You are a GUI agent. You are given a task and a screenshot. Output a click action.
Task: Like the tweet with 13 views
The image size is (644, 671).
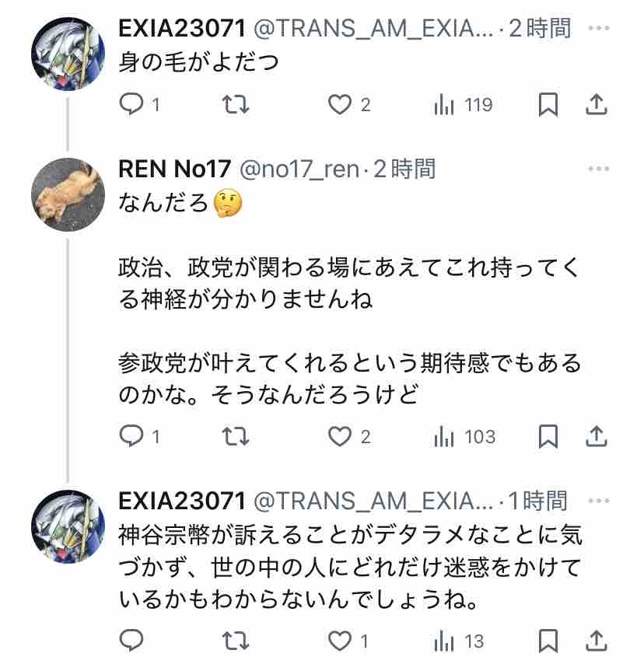tap(348, 641)
